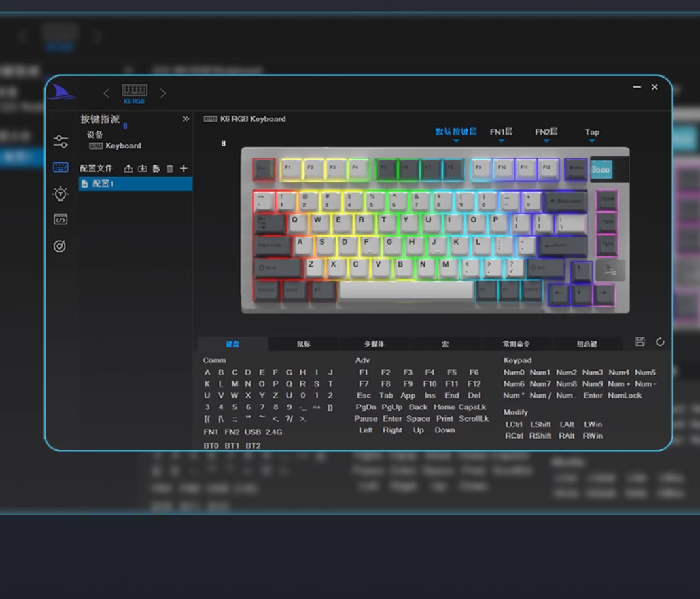Image resolution: width=700 pixels, height=599 pixels.
Task: Click the NumLock key assignment option
Action: (x=624, y=396)
